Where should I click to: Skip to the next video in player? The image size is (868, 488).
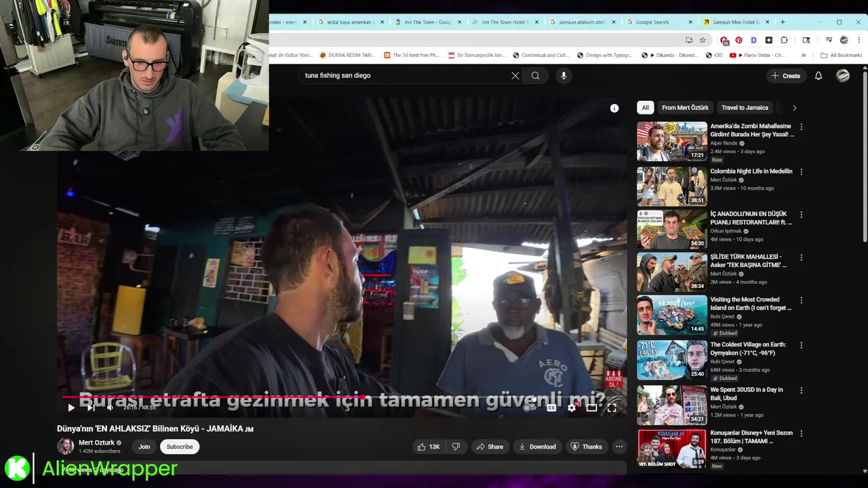(x=91, y=407)
